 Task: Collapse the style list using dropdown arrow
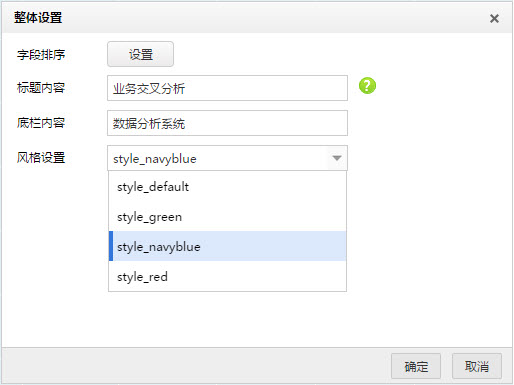pos(337,158)
